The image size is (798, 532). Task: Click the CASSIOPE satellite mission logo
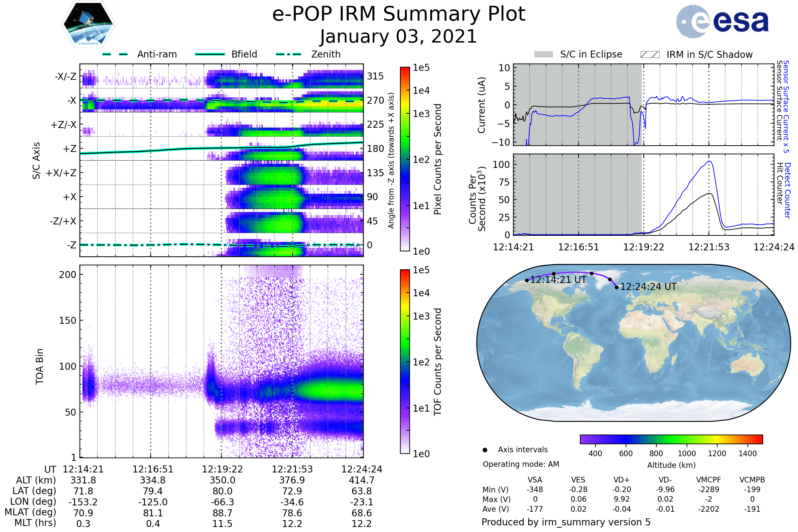[x=88, y=24]
